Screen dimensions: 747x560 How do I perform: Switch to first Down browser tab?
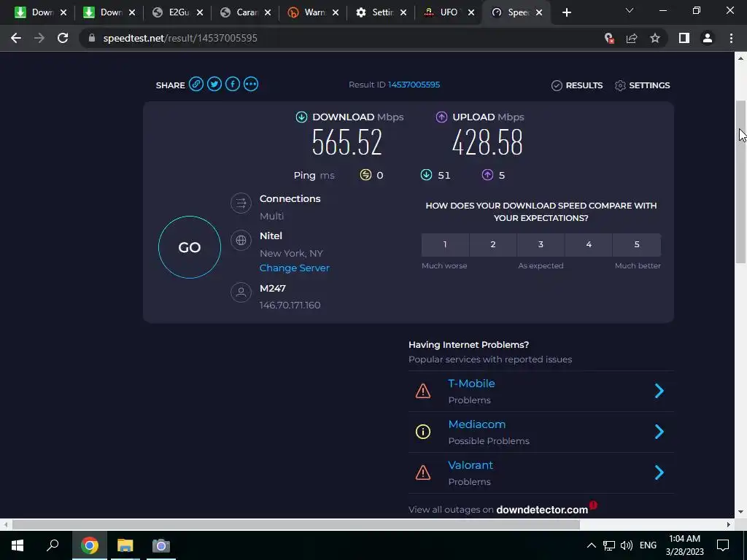41,12
